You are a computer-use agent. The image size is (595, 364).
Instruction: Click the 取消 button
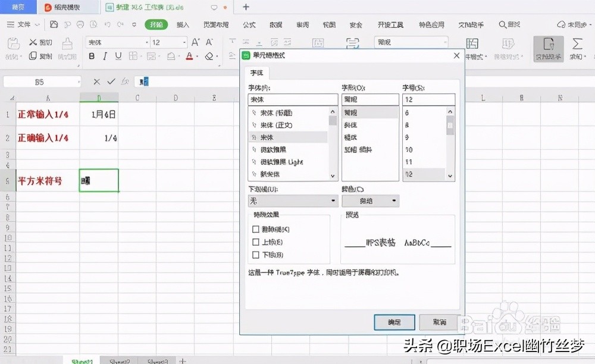click(x=439, y=322)
